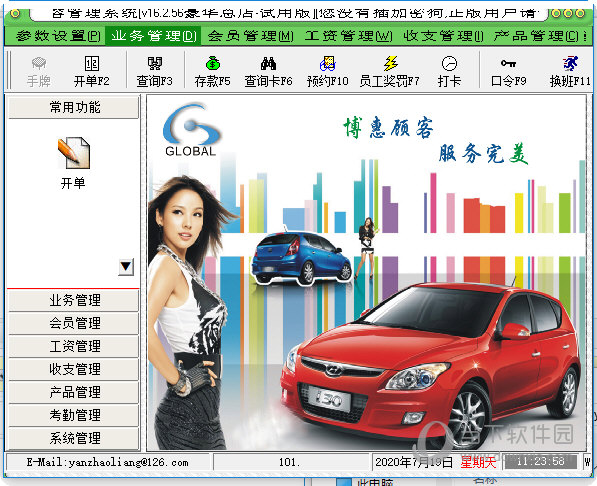Screen dimensions: 597x486
Task: Expand the sidebar list with the down arrow
Action: click(x=126, y=267)
